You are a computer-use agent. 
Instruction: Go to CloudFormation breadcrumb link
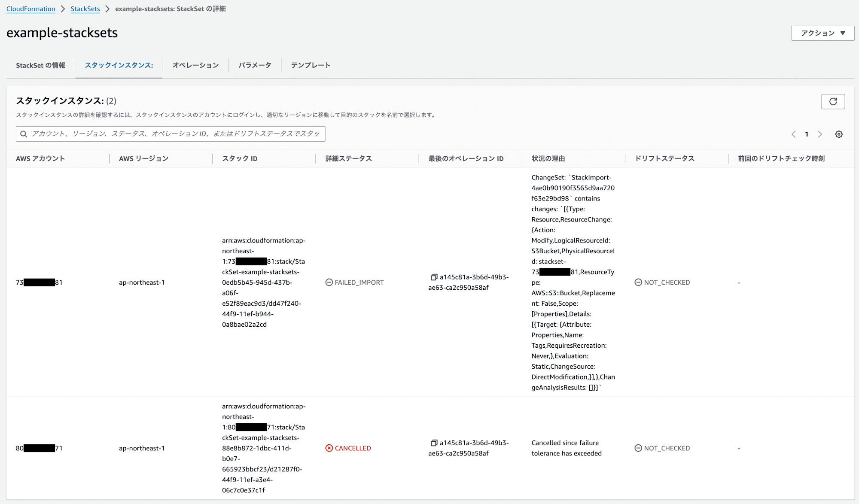[31, 9]
